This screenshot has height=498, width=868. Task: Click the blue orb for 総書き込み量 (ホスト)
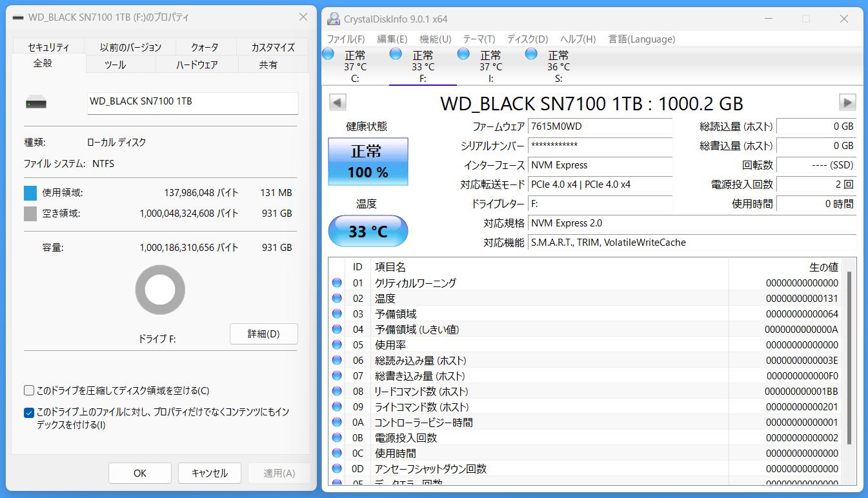[x=337, y=375]
